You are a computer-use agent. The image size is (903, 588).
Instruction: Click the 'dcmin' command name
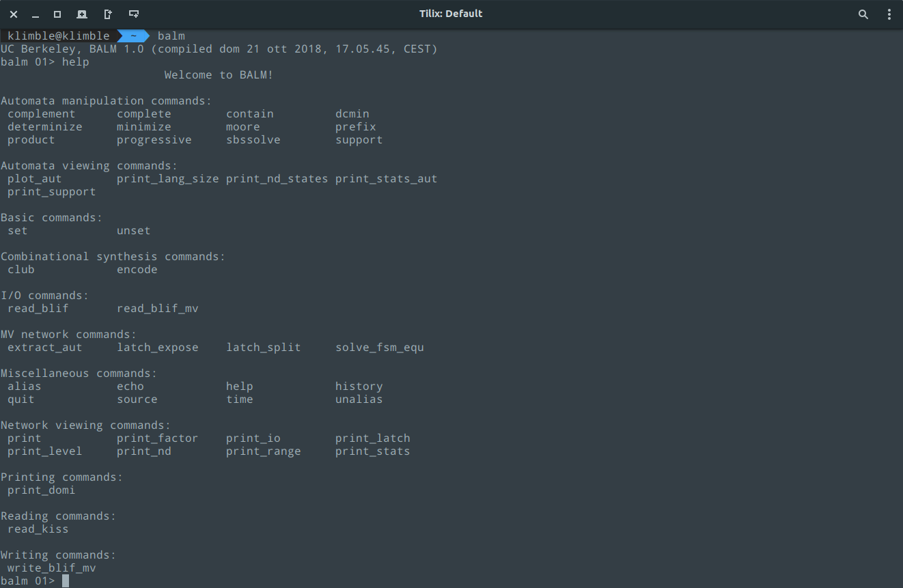[352, 114]
